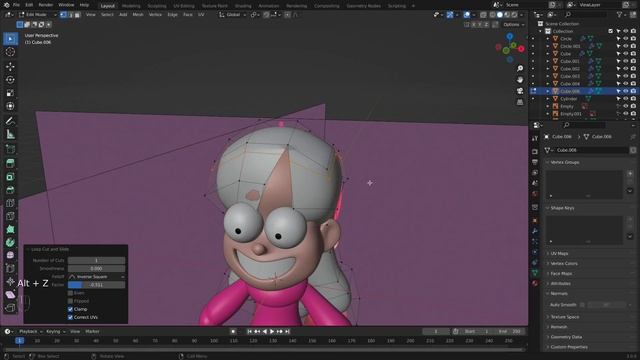Image resolution: width=640 pixels, height=360 pixels.
Task: Select the Extrude Region tool
Action: [x=10, y=163]
